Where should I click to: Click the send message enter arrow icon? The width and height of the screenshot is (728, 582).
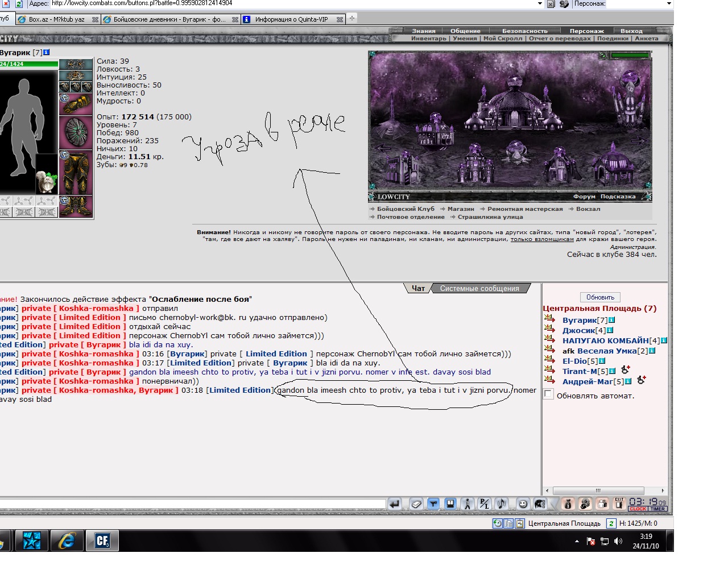pos(395,504)
